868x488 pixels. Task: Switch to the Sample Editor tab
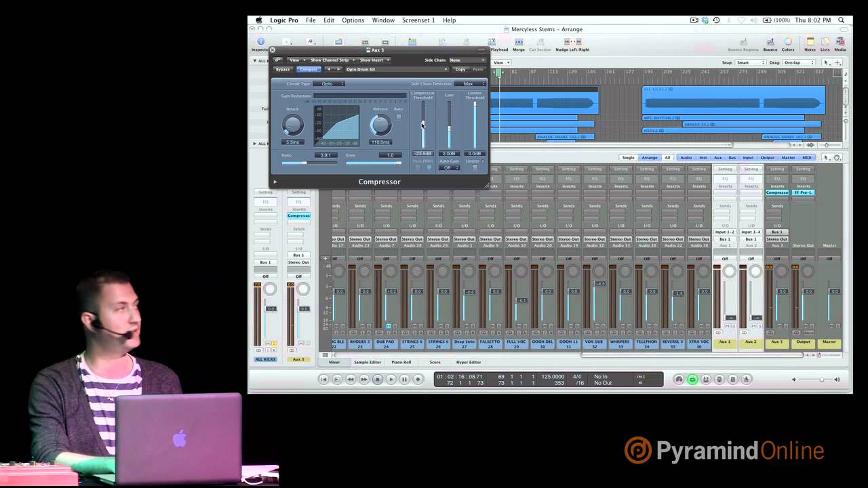click(368, 363)
